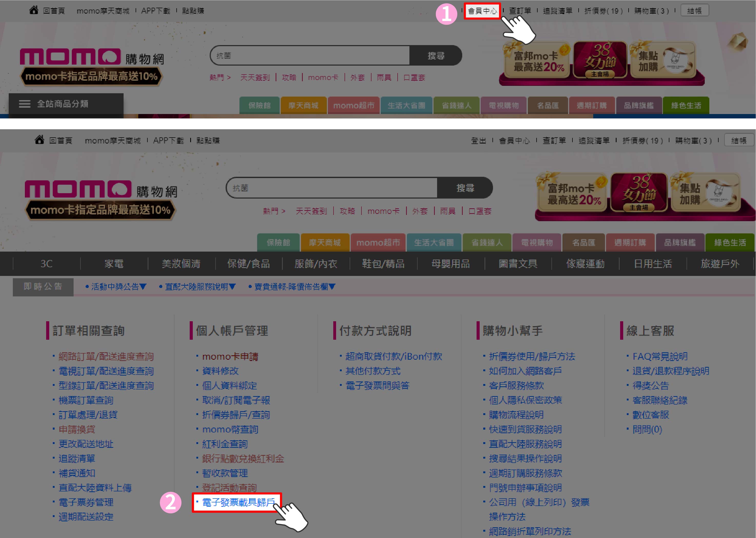Open the 訂單處理/退貨 link
Viewport: 756px width, 538px height.
pyautogui.click(x=88, y=415)
